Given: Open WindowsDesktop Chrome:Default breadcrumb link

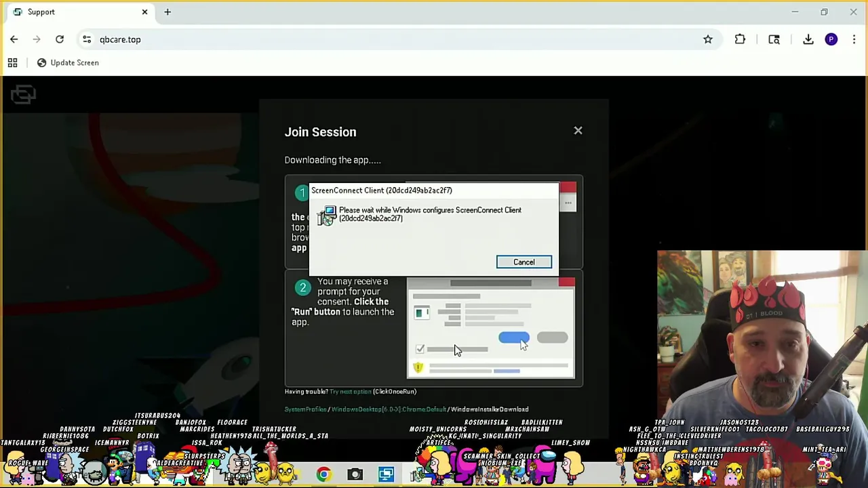Looking at the screenshot, I should (x=389, y=409).
